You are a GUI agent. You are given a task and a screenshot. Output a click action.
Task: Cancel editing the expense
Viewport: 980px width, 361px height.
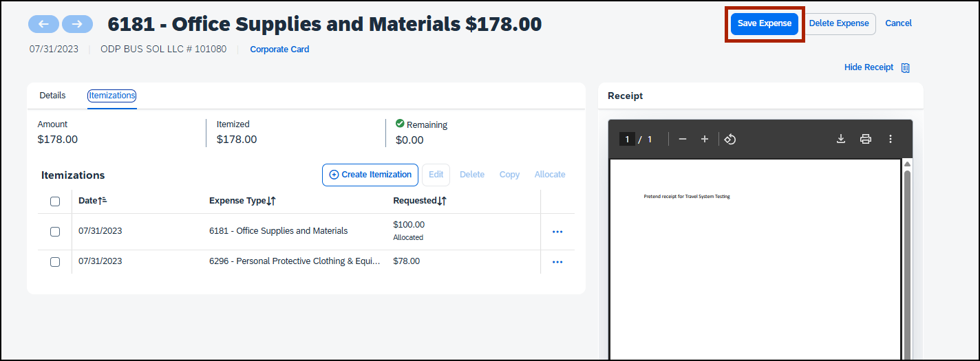click(x=898, y=23)
